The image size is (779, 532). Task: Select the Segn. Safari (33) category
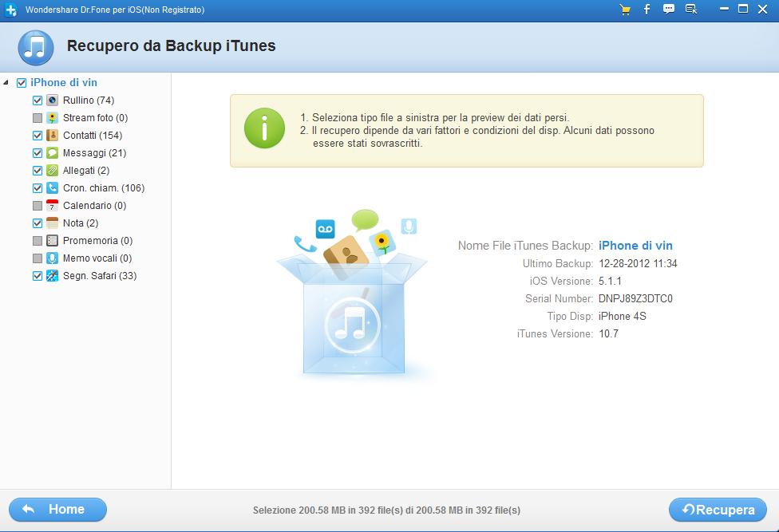coord(100,275)
